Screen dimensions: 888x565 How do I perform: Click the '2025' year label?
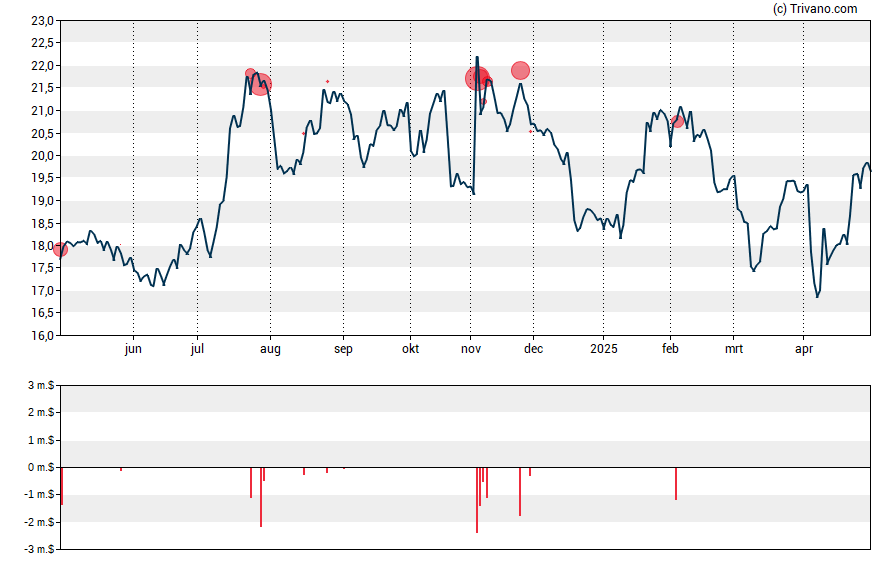(x=604, y=349)
